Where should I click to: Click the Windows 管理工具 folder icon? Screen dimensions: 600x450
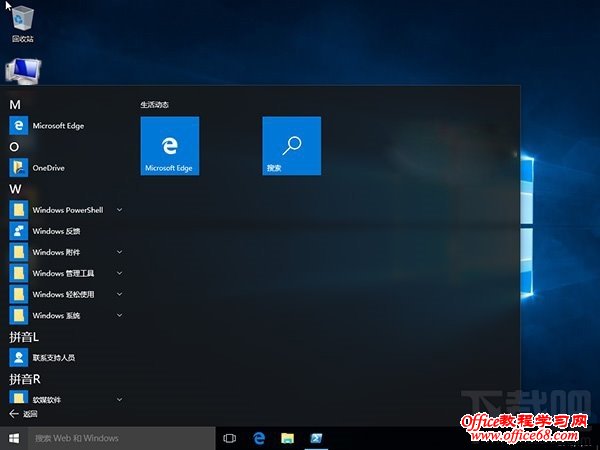click(18, 273)
